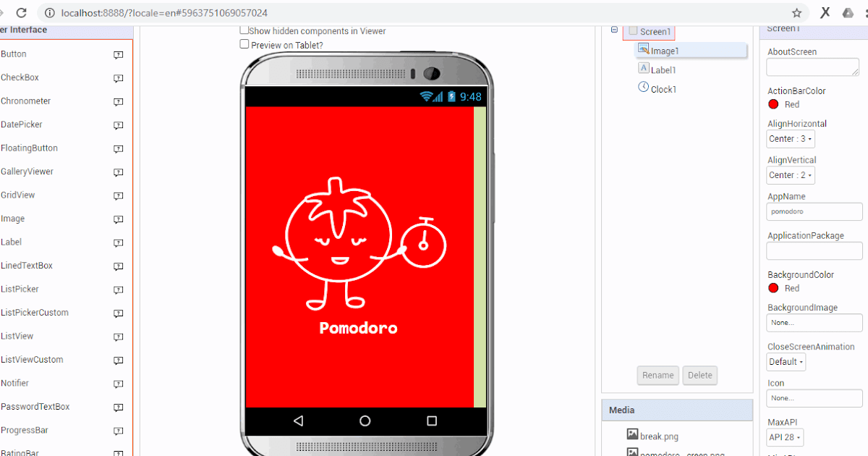Image resolution: width=868 pixels, height=456 pixels.
Task: Open the AlignHorizontal dropdown
Action: [x=789, y=138]
